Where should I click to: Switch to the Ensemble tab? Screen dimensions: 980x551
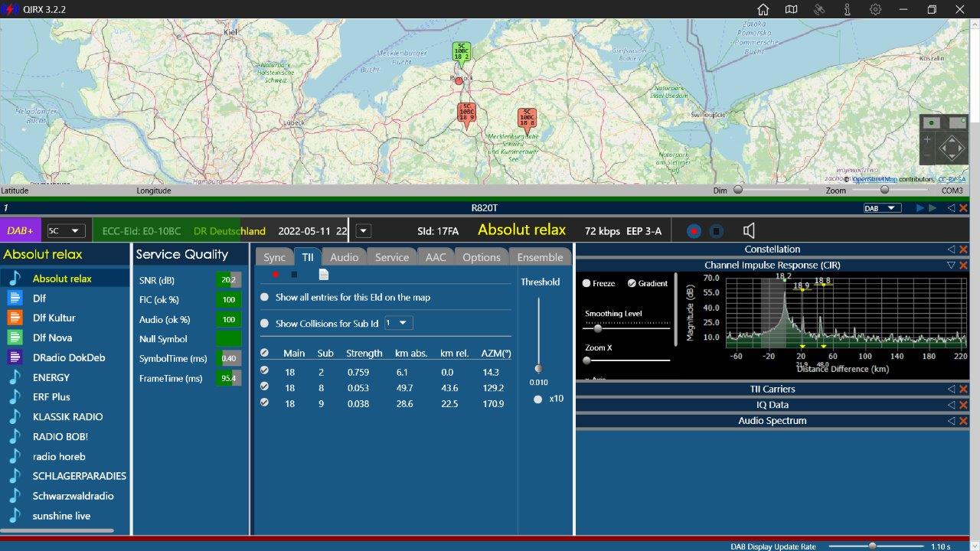[541, 257]
